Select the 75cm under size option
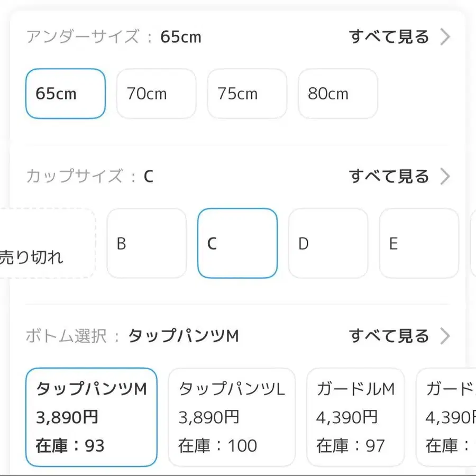This screenshot has width=476, height=476. coord(247,94)
